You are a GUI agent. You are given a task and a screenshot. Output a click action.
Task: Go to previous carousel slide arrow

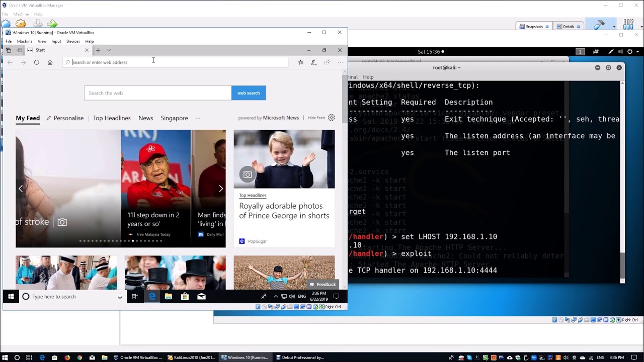pyautogui.click(x=21, y=189)
